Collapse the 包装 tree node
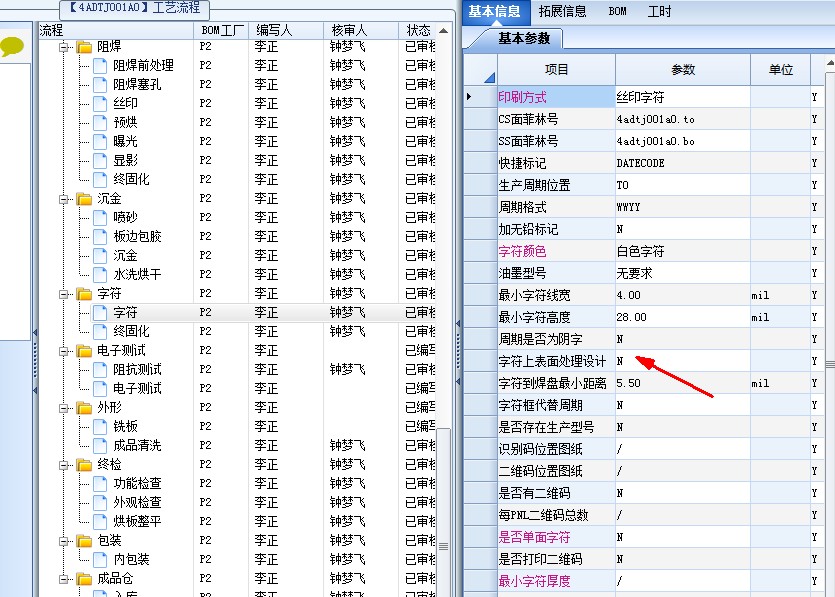 [63, 541]
